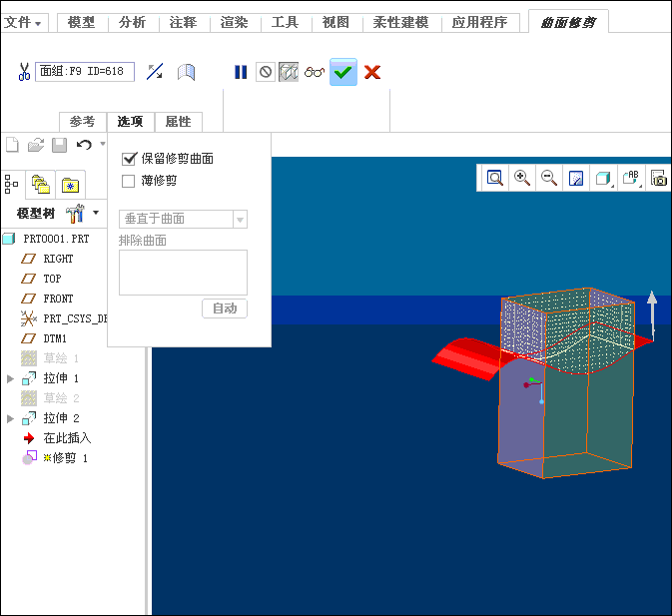Click the zoom in magnifier icon
Image resolution: width=672 pixels, height=616 pixels.
point(522,178)
